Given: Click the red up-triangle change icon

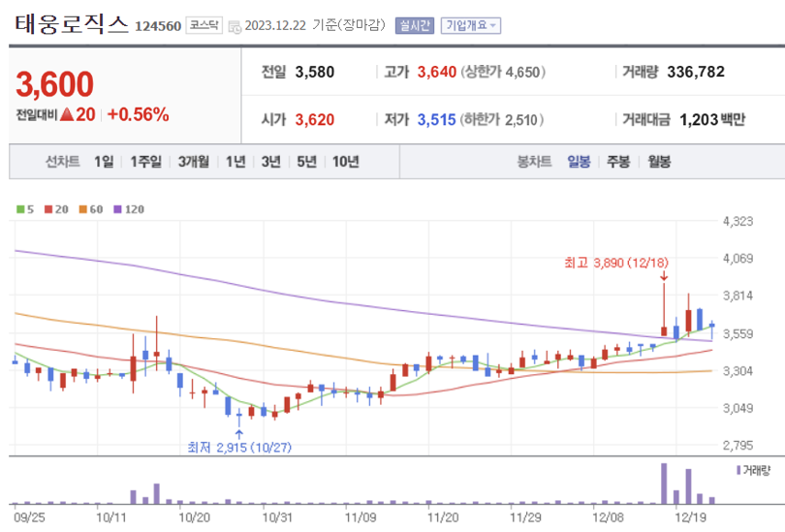Looking at the screenshot, I should point(67,114).
